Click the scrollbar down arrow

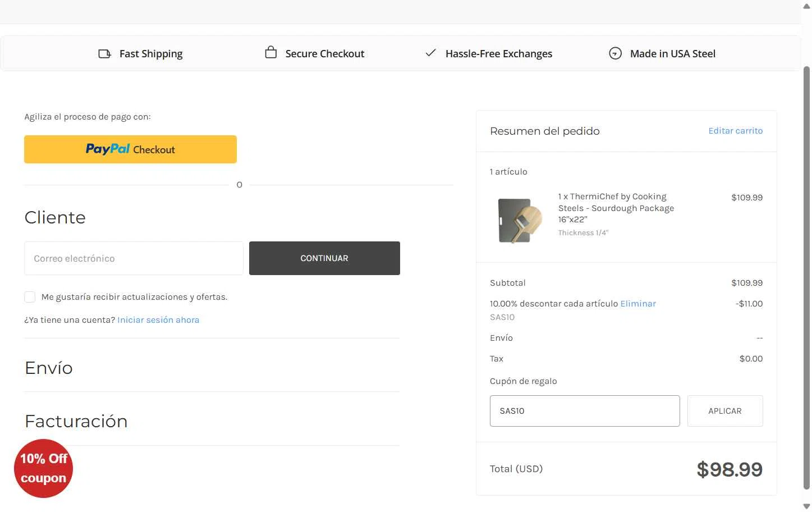click(x=806, y=506)
